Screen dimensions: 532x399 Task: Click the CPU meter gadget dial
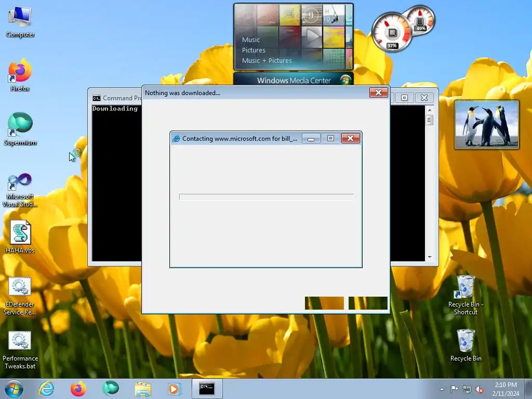392,33
